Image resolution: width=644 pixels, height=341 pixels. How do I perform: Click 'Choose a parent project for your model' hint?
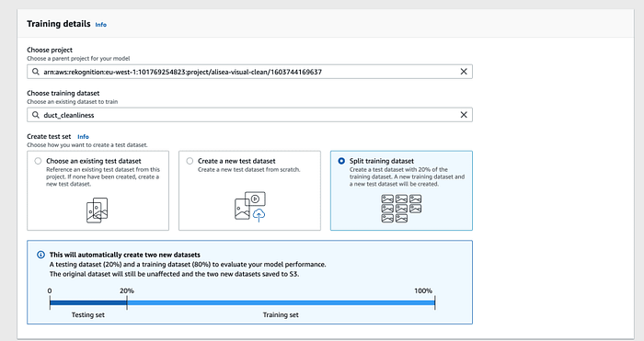pos(78,58)
